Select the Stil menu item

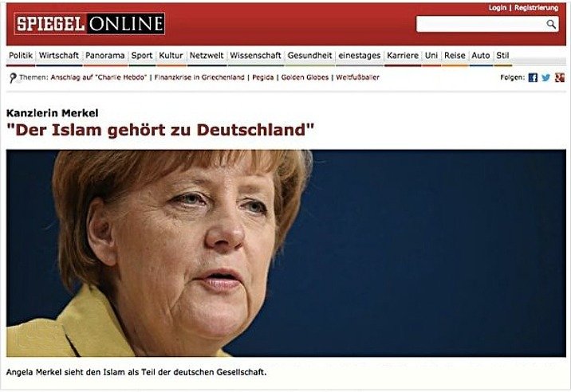(x=502, y=56)
